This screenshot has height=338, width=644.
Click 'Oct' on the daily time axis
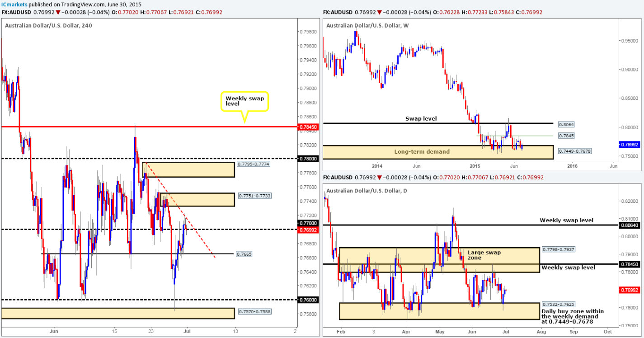(x=607, y=332)
